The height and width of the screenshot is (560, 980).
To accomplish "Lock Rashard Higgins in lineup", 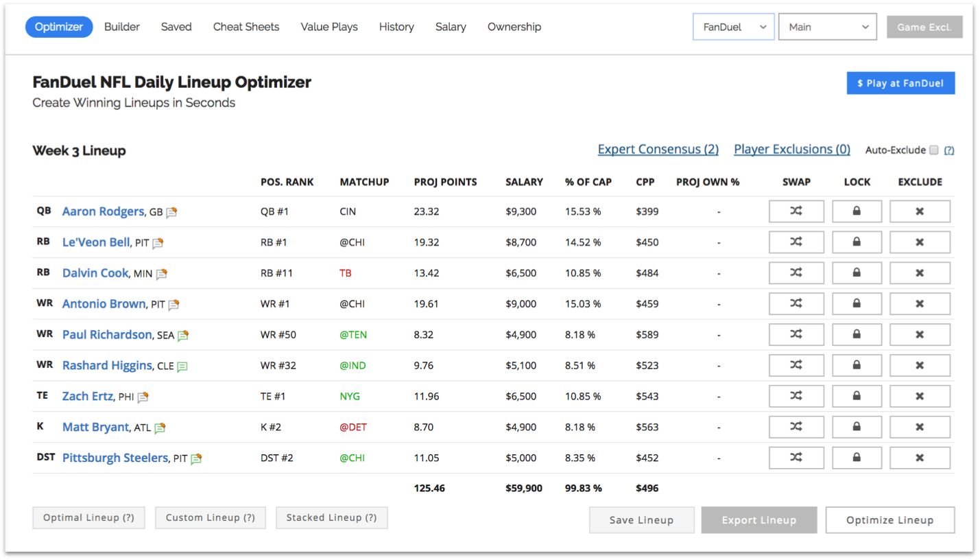I will coord(857,366).
